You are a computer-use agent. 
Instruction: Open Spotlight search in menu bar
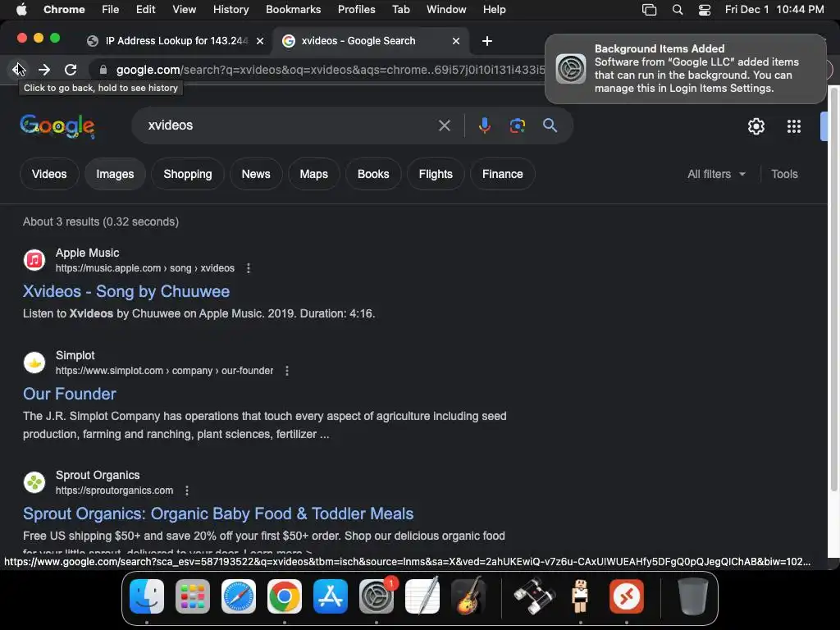pyautogui.click(x=677, y=9)
